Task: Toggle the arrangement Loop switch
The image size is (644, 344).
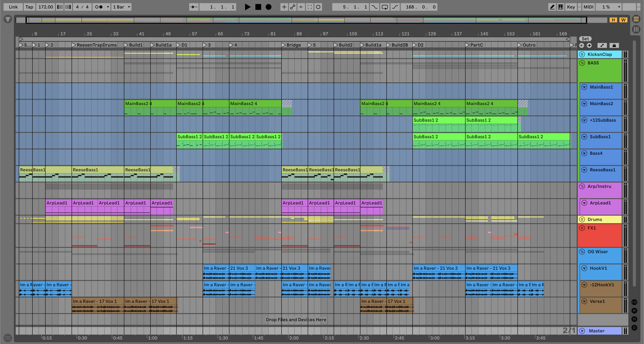Action: pyautogui.click(x=385, y=7)
